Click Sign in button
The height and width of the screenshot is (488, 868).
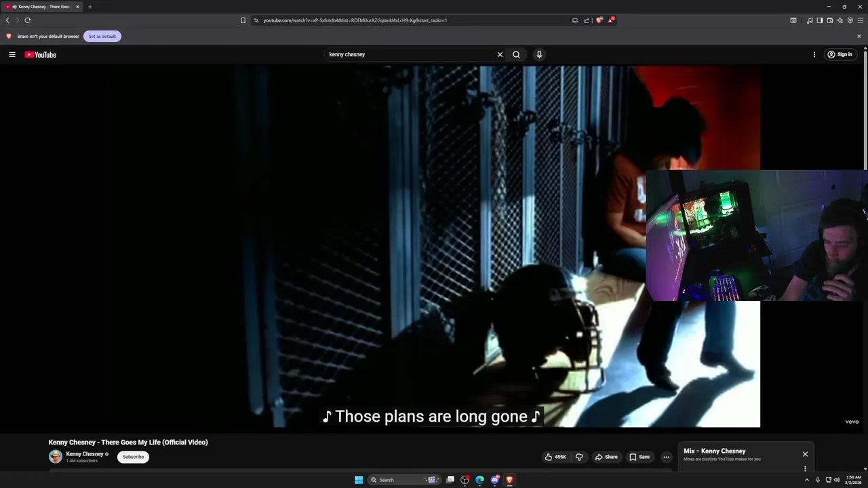pos(841,54)
